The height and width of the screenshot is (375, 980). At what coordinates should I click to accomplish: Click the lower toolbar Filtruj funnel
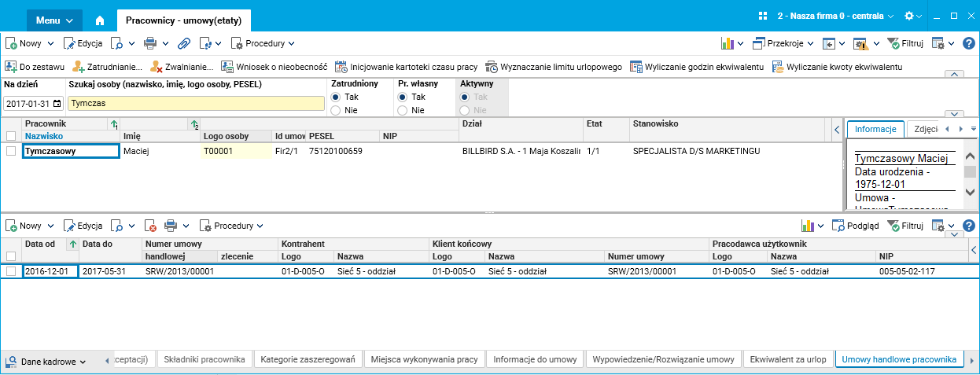(893, 226)
